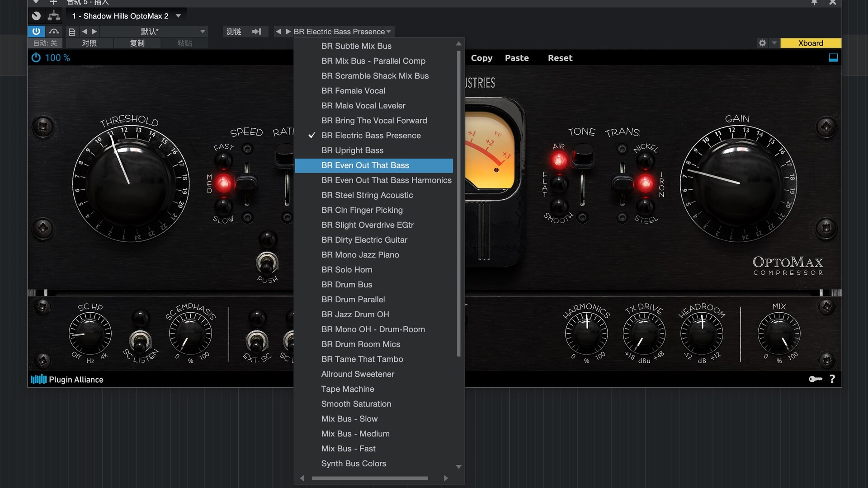Toggle the blue panel view icon
The height and width of the screenshot is (488, 868).
coord(833,58)
